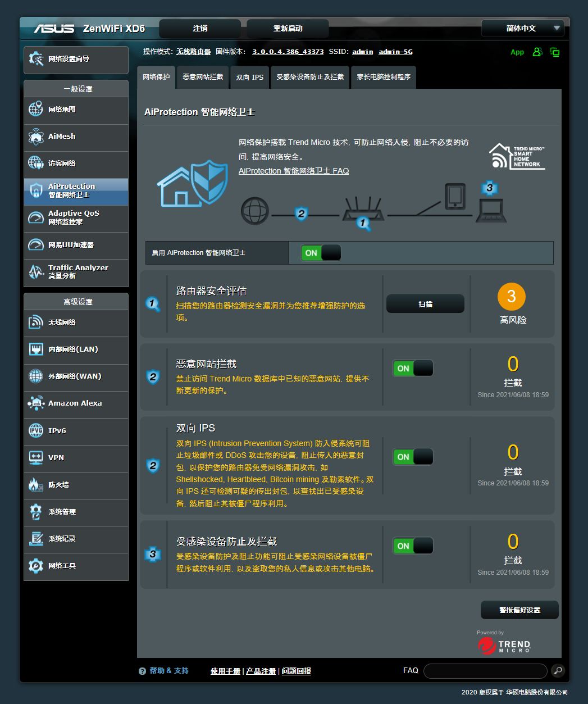Click the Amazon Alexa sidebar icon

[x=36, y=403]
